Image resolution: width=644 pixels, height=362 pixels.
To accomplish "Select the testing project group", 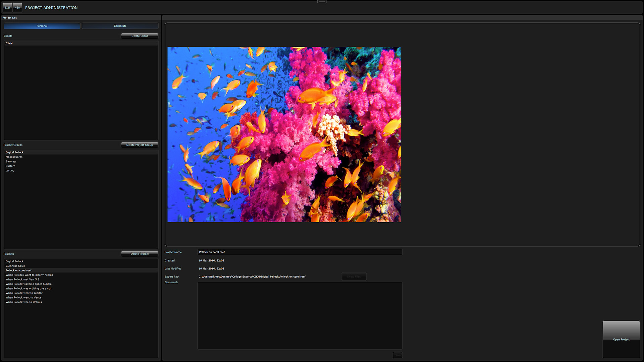I will [81, 170].
